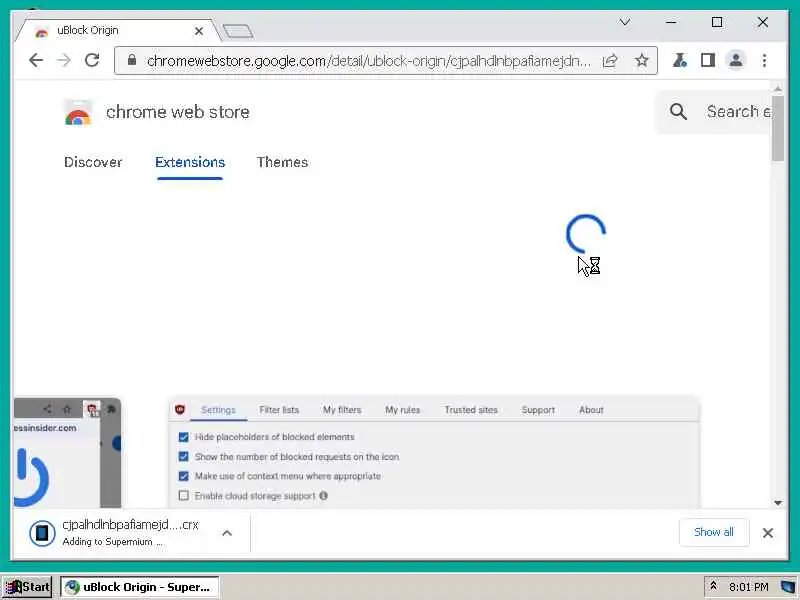The width and height of the screenshot is (800, 600).
Task: Enable cloud storage support checkbox
Action: [183, 495]
